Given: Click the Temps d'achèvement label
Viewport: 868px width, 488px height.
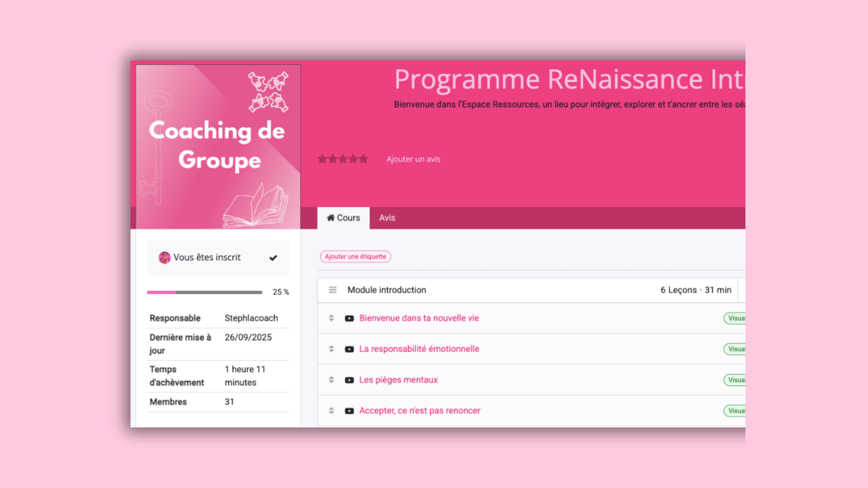Looking at the screenshot, I should click(176, 376).
